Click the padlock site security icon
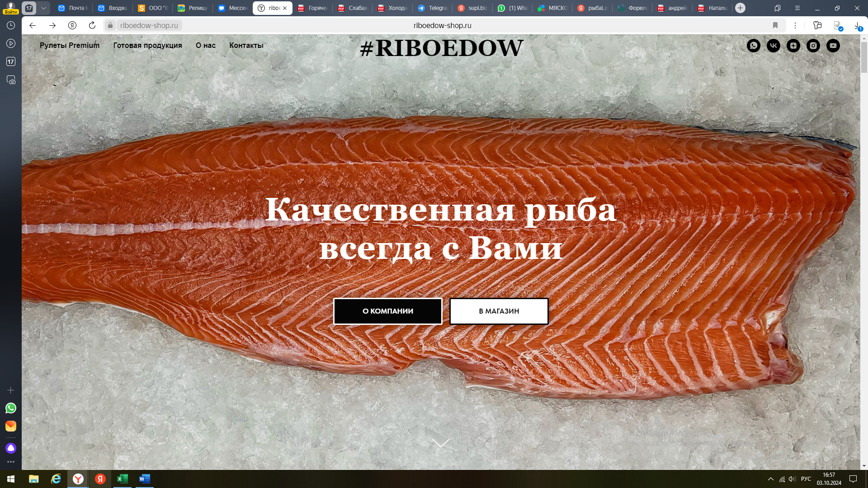This screenshot has width=868, height=488. tap(110, 25)
